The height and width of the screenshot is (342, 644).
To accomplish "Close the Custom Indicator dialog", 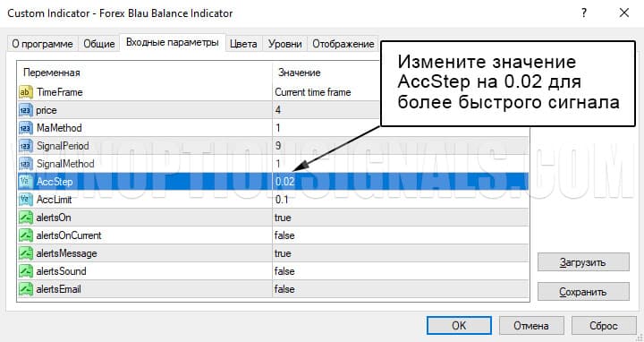I will tap(624, 13).
